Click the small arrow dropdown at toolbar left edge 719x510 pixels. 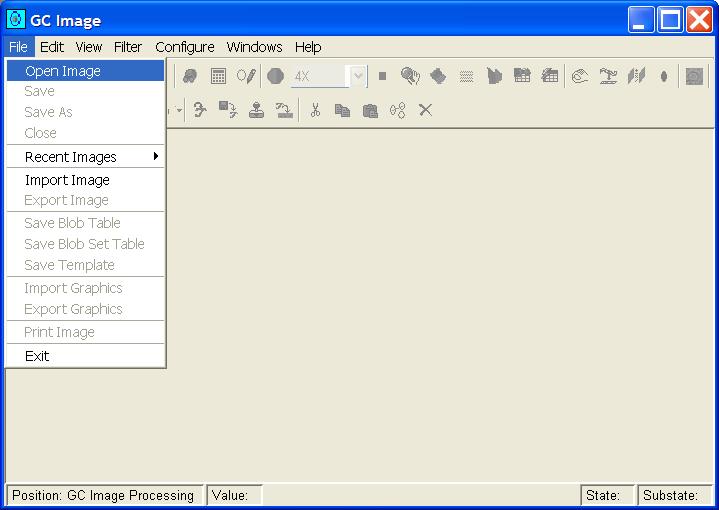179,110
